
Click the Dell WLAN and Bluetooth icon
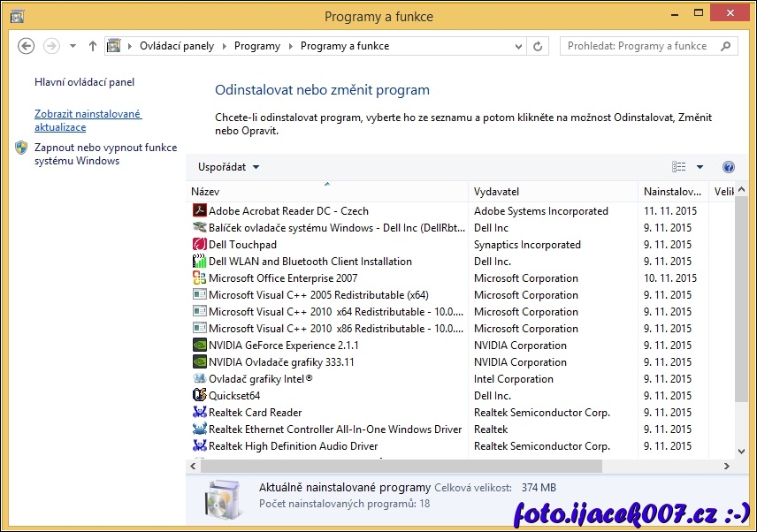199,262
